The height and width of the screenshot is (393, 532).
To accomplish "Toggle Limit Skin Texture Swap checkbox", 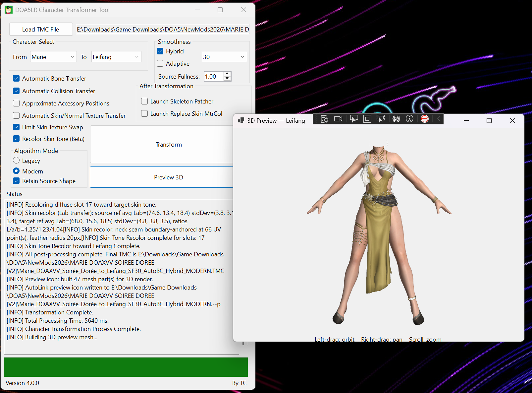I will [16, 127].
